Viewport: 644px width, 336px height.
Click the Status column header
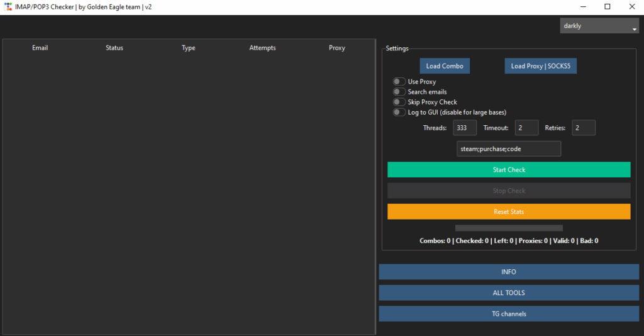[114, 48]
